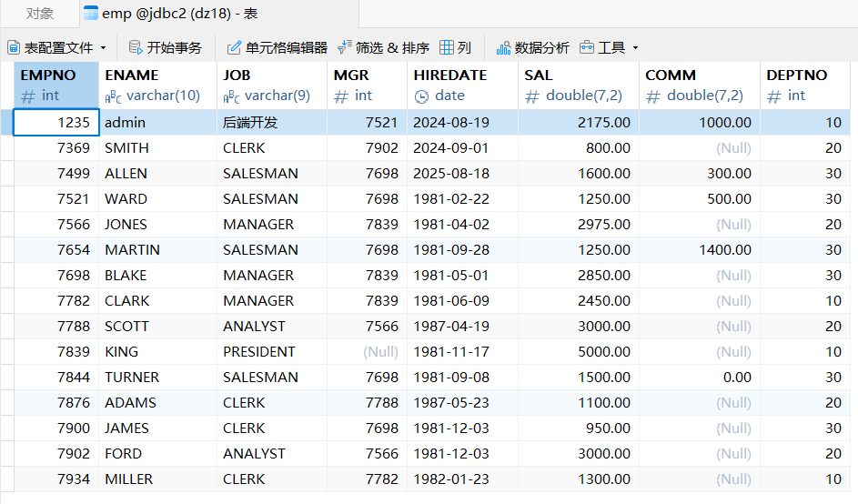Click the SAL column header
The height and width of the screenshot is (504, 858).
click(579, 85)
